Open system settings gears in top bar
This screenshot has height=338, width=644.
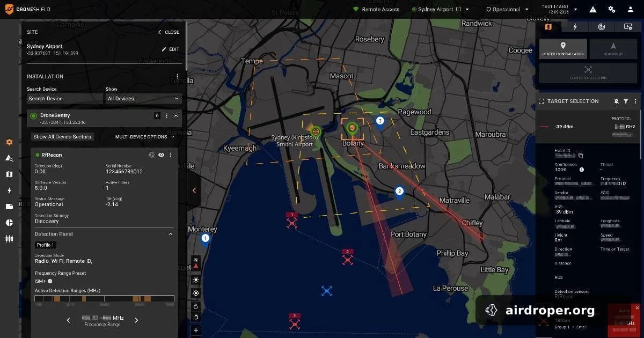[612, 9]
